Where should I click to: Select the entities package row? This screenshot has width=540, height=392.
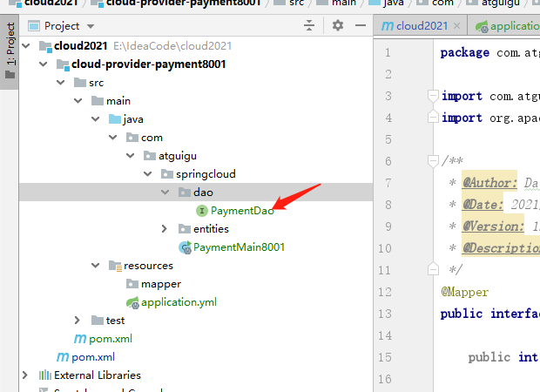(x=211, y=229)
